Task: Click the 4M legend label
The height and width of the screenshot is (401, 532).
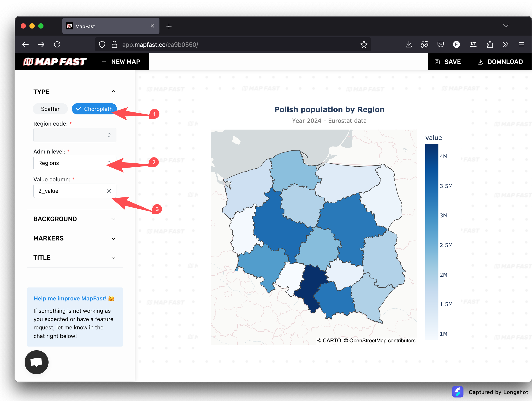Action: tap(443, 157)
